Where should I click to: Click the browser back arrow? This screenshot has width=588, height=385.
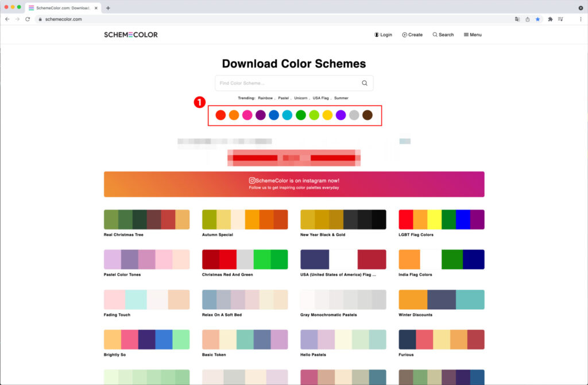click(x=7, y=19)
